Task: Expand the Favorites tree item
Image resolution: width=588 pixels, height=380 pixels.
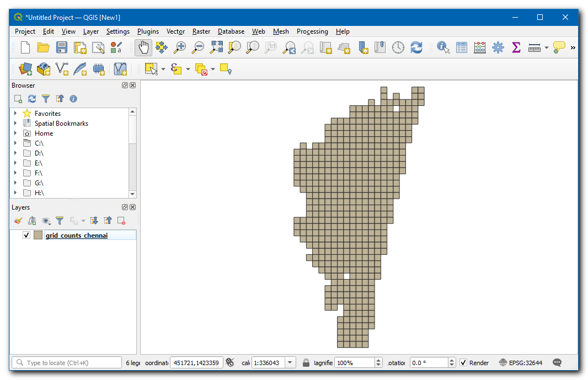Action: point(15,114)
